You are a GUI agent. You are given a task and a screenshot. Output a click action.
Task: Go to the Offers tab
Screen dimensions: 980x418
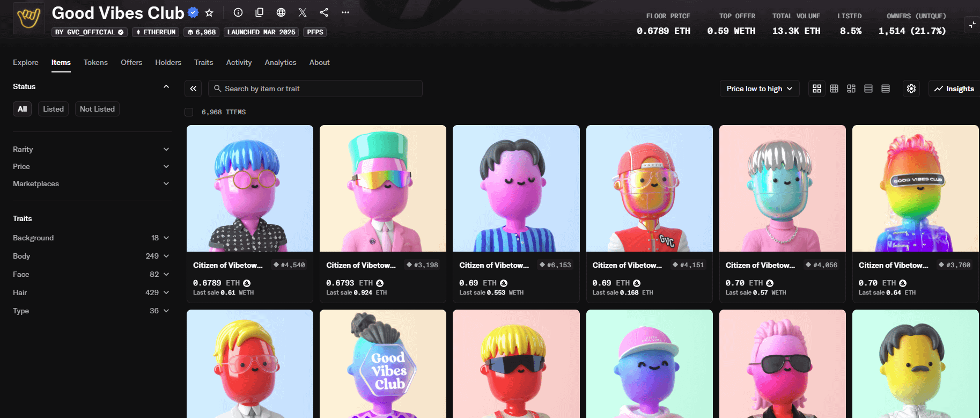131,62
